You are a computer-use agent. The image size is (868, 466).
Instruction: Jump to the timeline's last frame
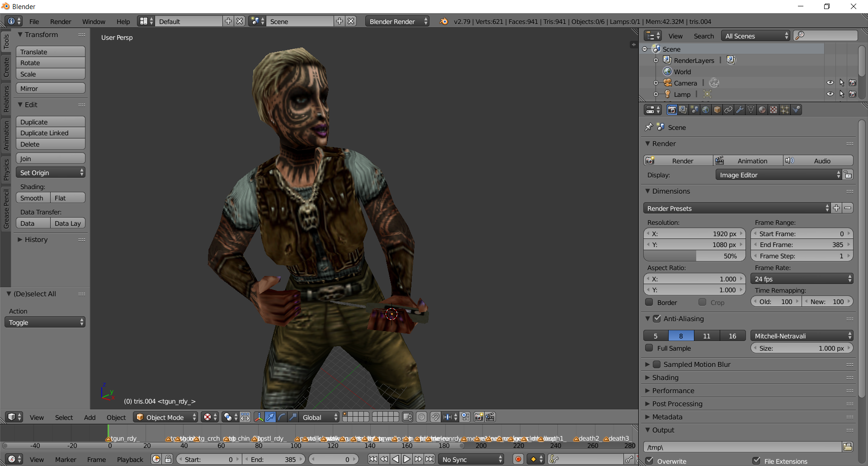pyautogui.click(x=429, y=459)
